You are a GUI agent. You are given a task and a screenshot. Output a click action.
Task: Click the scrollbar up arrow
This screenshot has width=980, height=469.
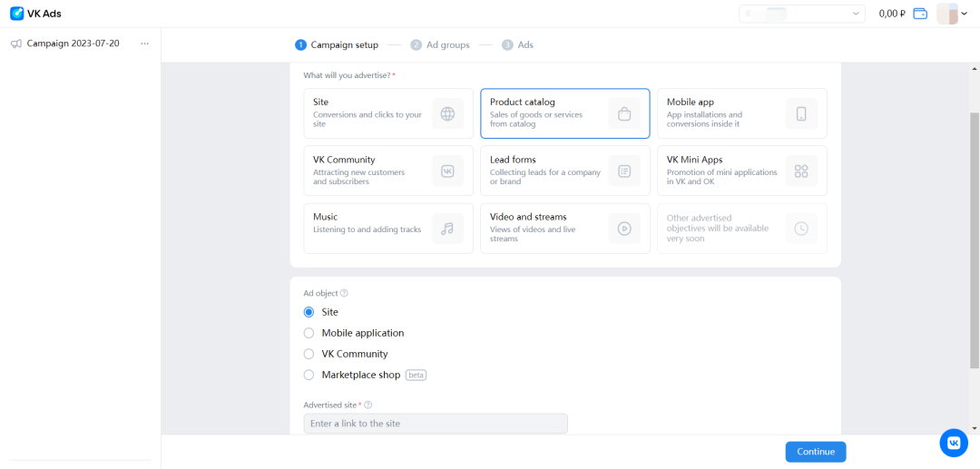975,68
